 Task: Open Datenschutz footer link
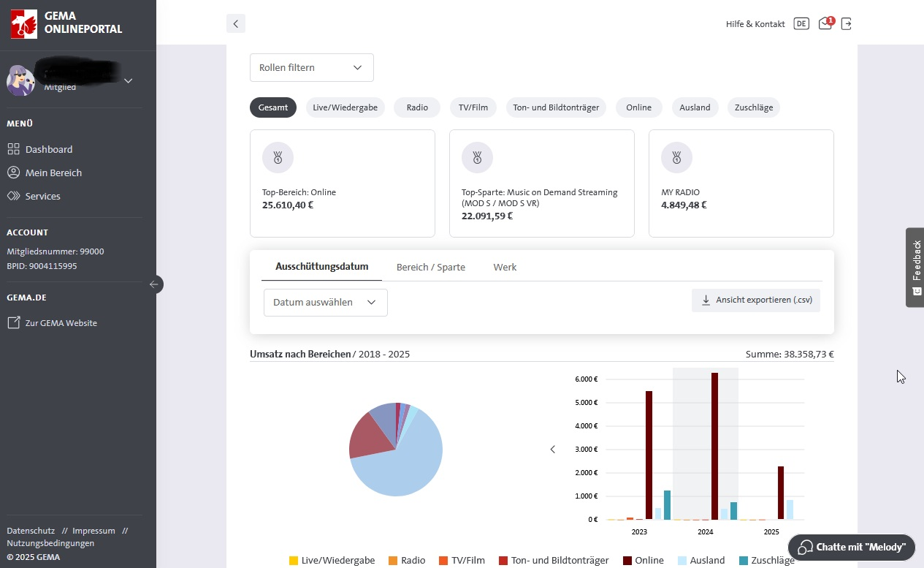(x=31, y=531)
